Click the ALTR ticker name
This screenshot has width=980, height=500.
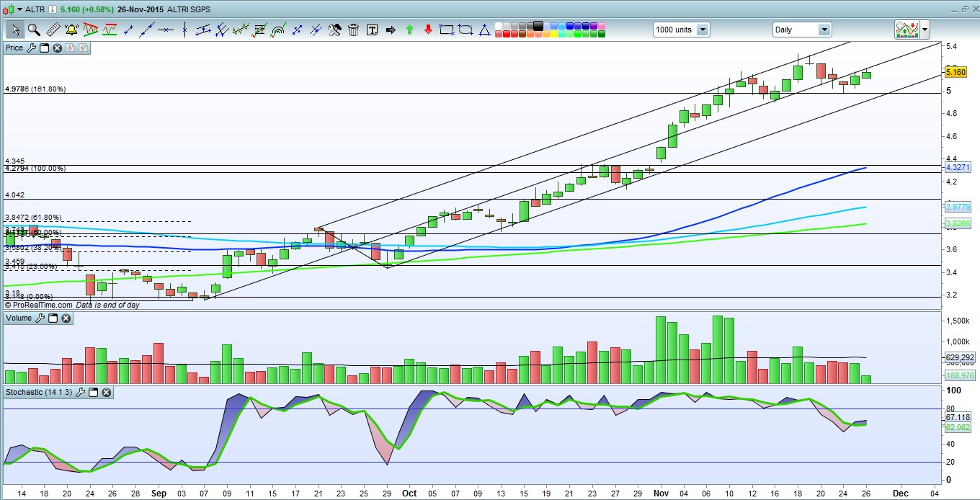(35, 9)
